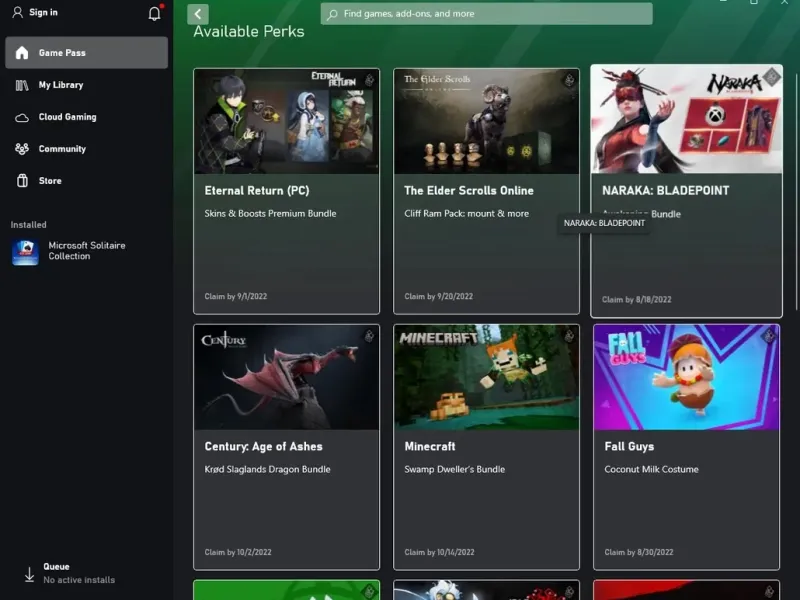
Task: Open NARAKA: BLADEPOINT artwork thumbnail
Action: (x=686, y=119)
